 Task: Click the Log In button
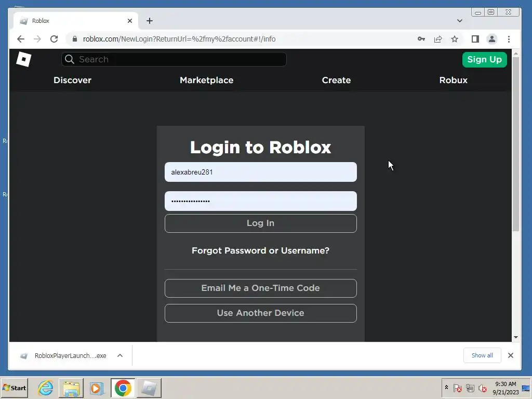click(261, 223)
